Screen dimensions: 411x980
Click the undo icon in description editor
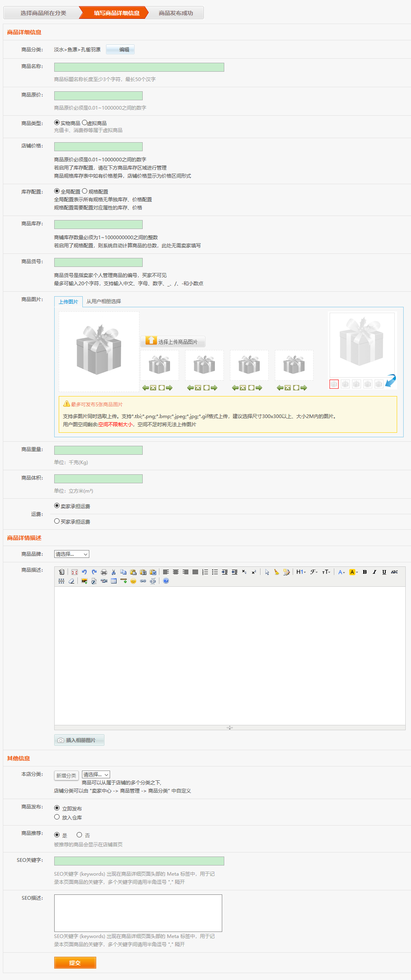click(84, 572)
